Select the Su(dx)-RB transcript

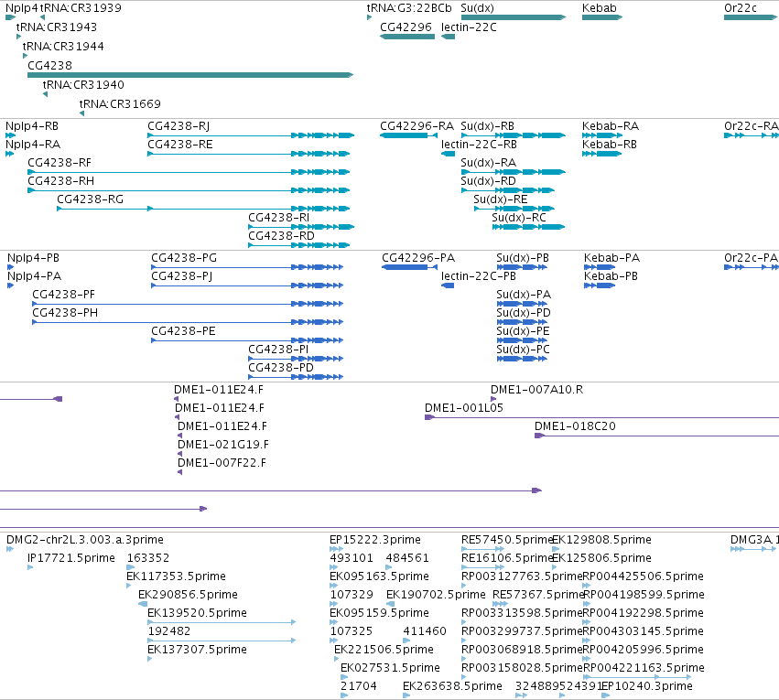514,135
